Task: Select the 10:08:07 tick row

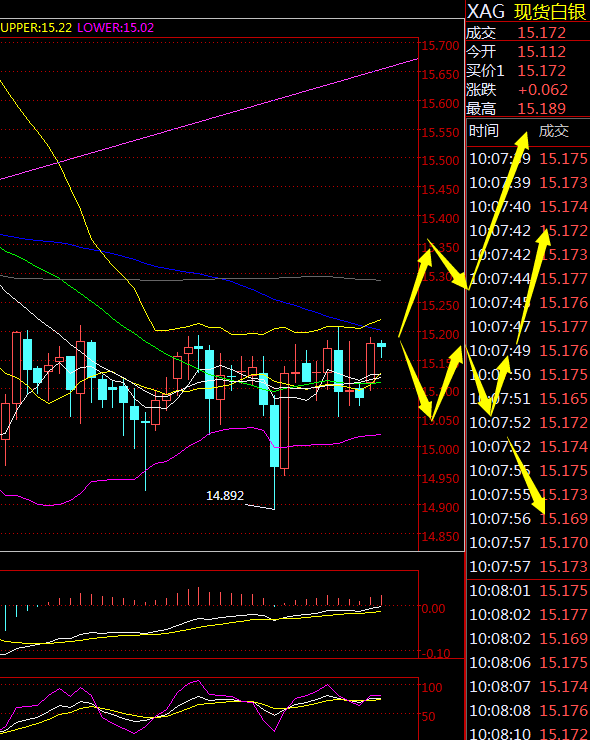Action: [x=528, y=686]
